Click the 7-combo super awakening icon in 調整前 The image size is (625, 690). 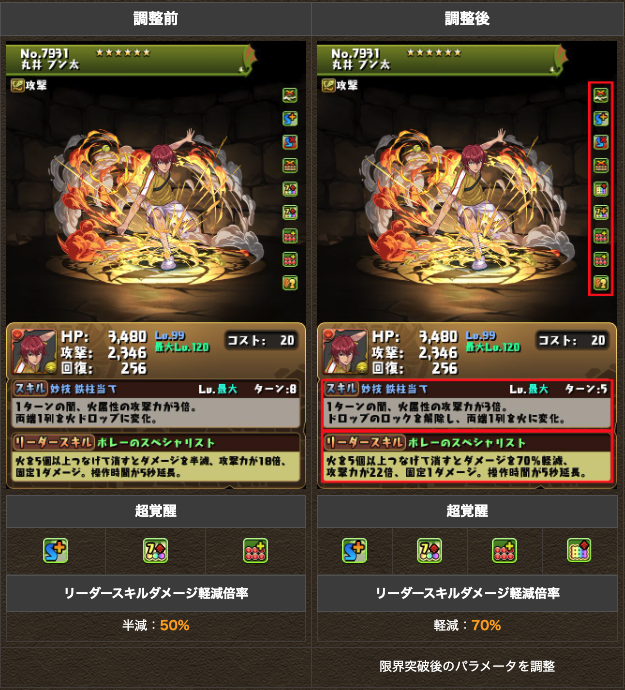[x=155, y=551]
